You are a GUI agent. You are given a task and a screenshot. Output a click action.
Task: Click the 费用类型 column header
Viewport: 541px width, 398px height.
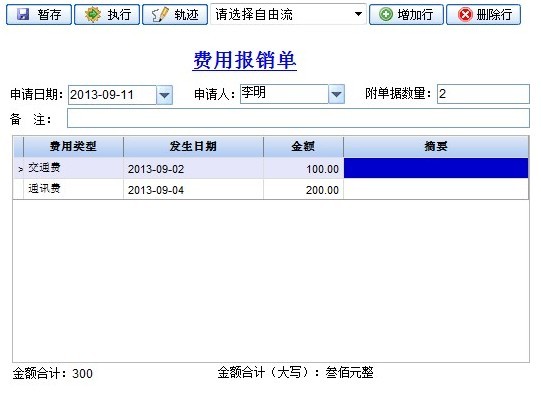click(73, 147)
